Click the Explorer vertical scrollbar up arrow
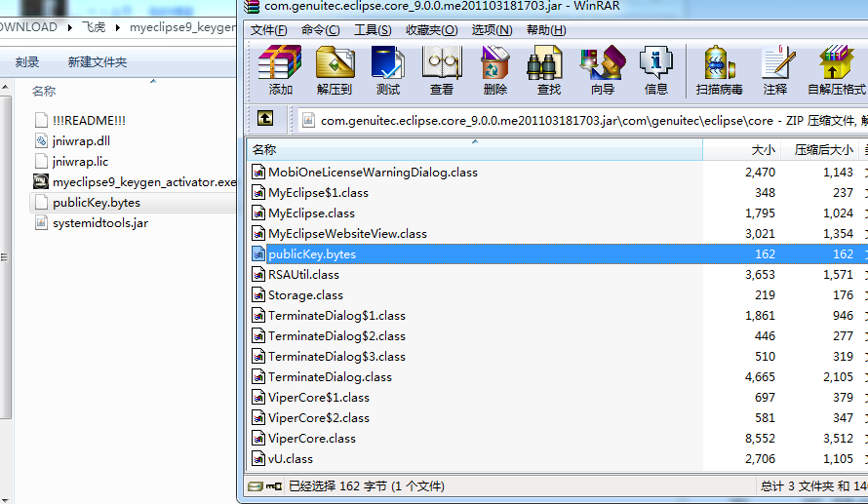The image size is (868, 504). 5,87
